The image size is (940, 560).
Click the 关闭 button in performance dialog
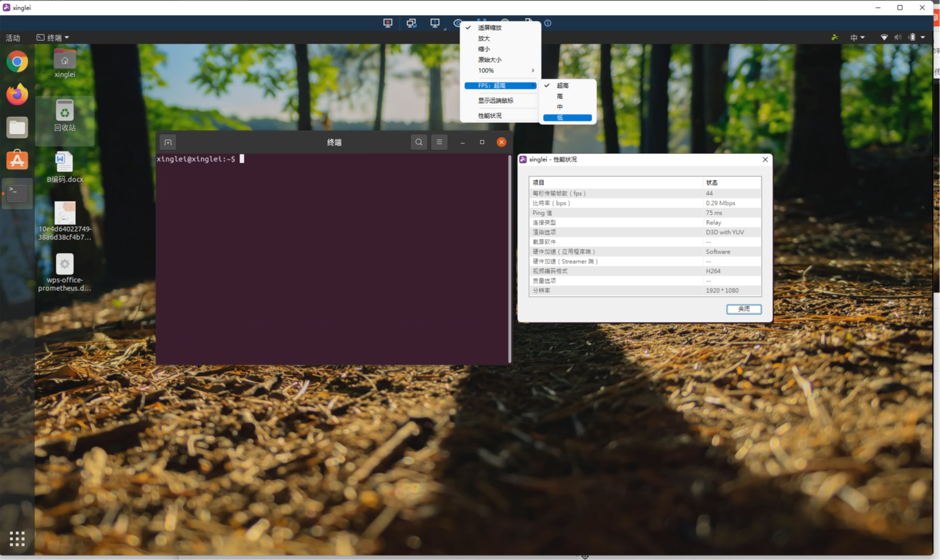click(744, 309)
